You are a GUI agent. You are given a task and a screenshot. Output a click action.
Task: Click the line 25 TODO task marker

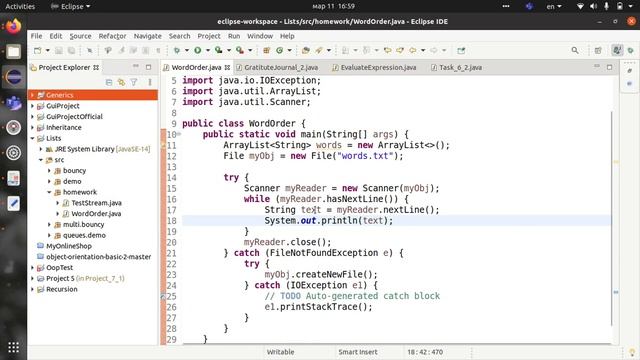point(163,296)
